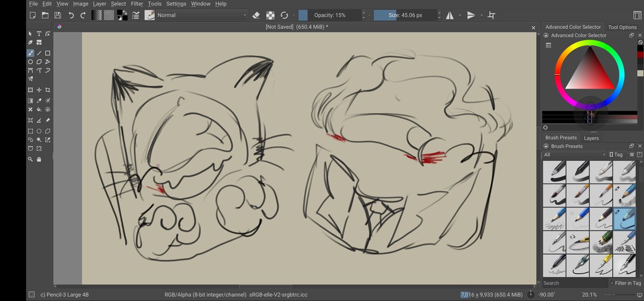Float the Brush Presets docker

point(632,146)
